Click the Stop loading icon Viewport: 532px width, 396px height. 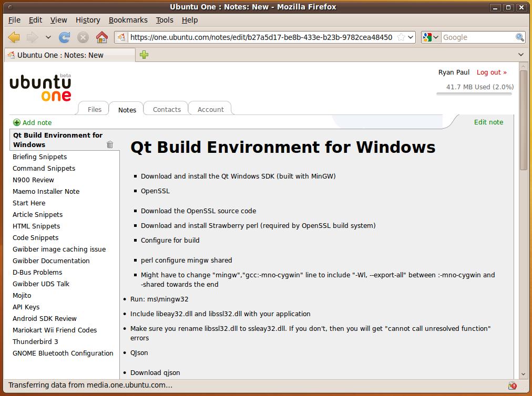83,37
